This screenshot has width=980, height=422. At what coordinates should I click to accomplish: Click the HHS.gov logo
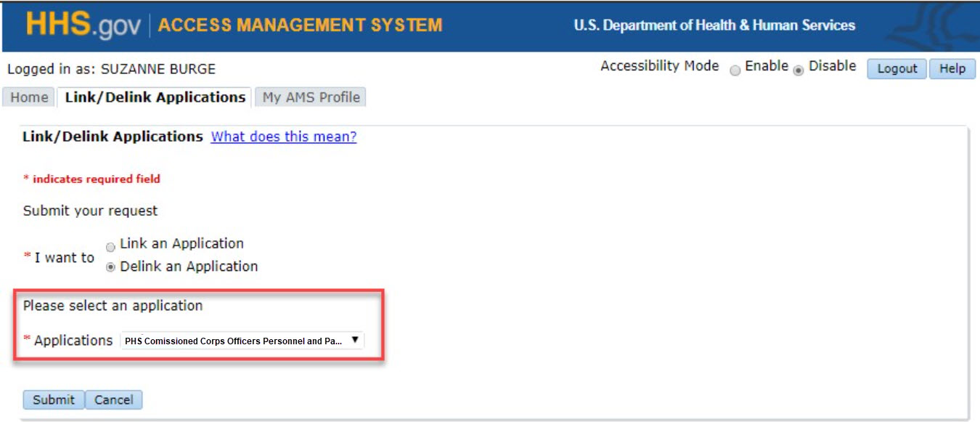84,25
